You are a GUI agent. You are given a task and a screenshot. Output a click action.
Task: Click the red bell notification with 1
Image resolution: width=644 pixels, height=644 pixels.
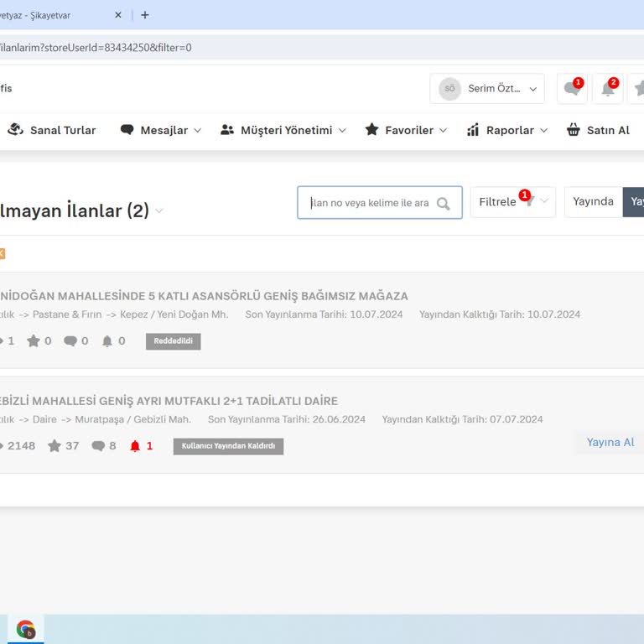(135, 445)
